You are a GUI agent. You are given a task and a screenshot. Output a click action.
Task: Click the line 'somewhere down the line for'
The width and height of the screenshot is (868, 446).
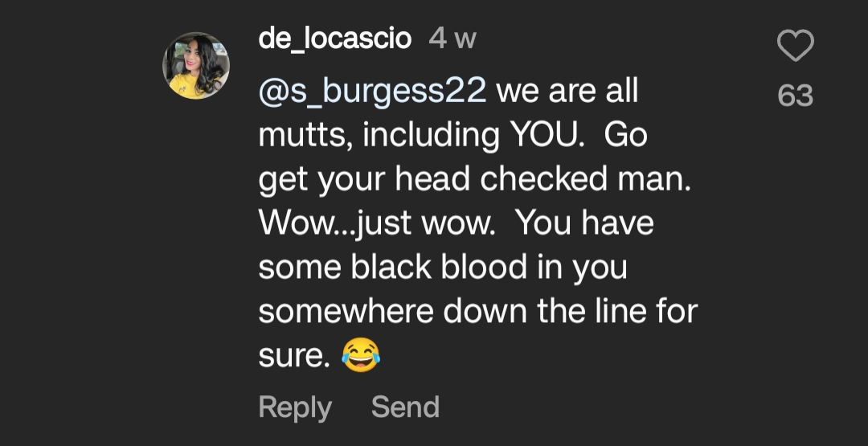pyautogui.click(x=477, y=312)
